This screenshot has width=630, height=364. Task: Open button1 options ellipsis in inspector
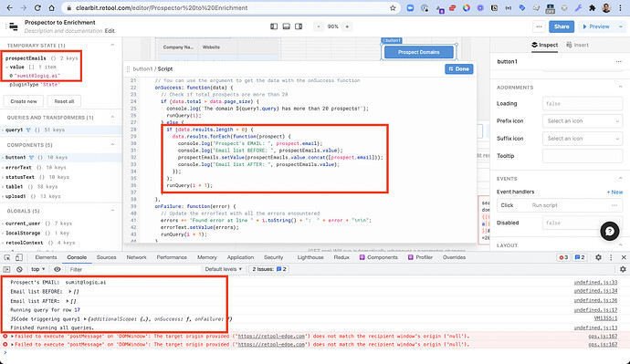click(618, 61)
